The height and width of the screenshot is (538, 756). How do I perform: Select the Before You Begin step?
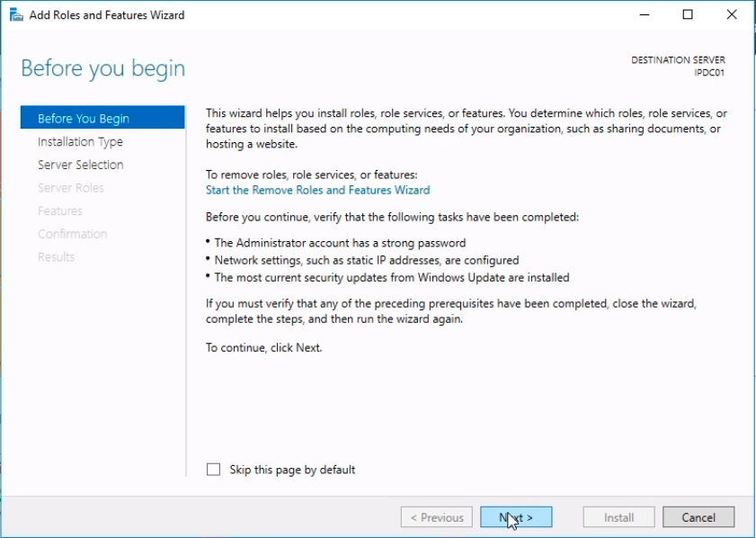coord(84,119)
